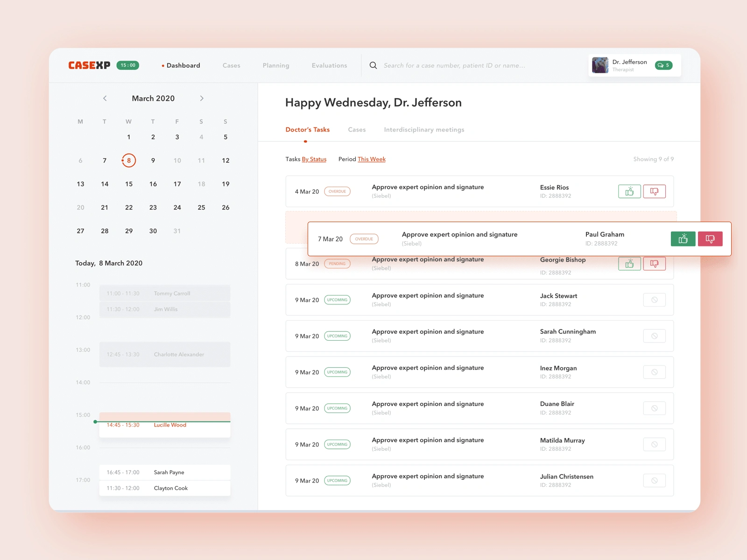Open Clayton Cook appointment
This screenshot has height=560, width=747.
point(165,488)
